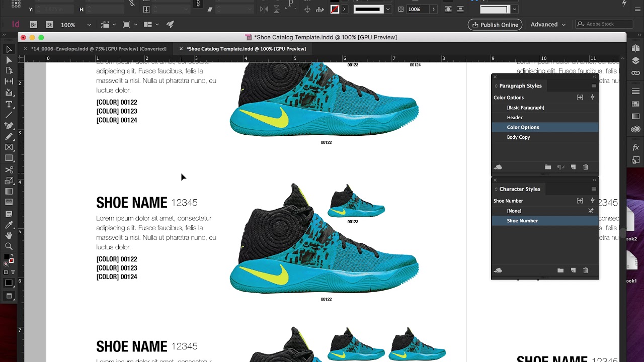Screen dimensions: 644x362
Task: Open Adobe Stock via St icon
Action: click(x=49, y=25)
